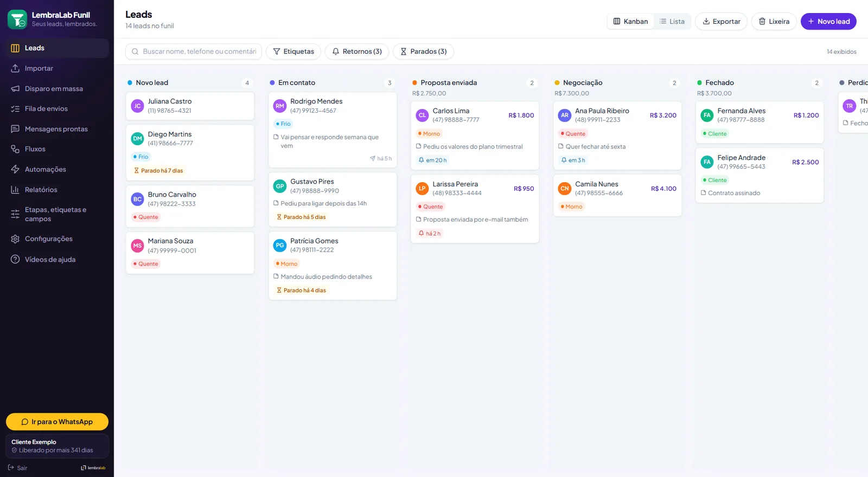Click the DM avatar of Diego Martins
This screenshot has height=477, width=868.
(137, 139)
